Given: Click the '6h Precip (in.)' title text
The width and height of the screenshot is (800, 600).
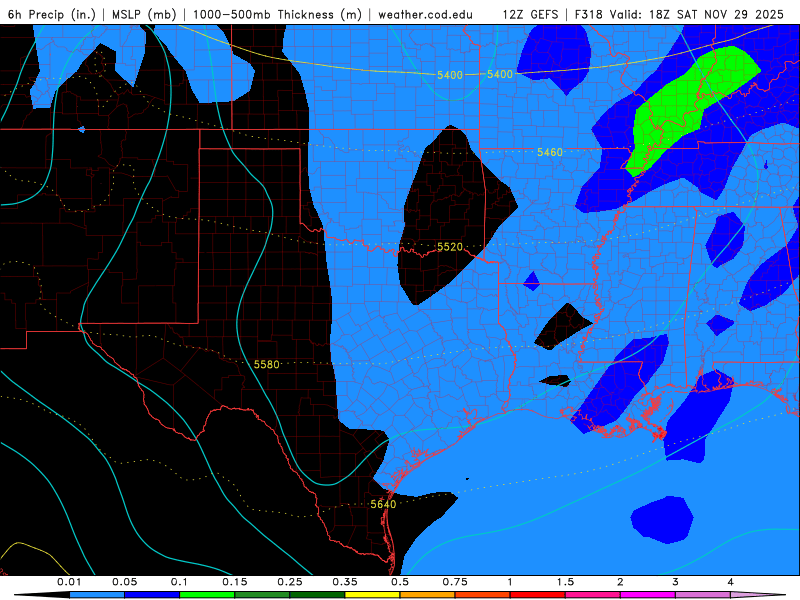Looking at the screenshot, I should (52, 14).
